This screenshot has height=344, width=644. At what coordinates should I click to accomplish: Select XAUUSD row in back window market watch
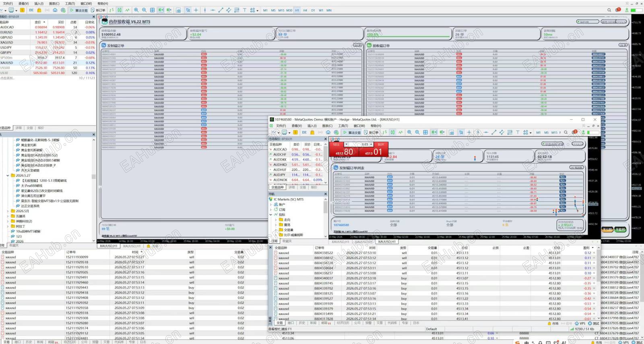[x=48, y=63]
